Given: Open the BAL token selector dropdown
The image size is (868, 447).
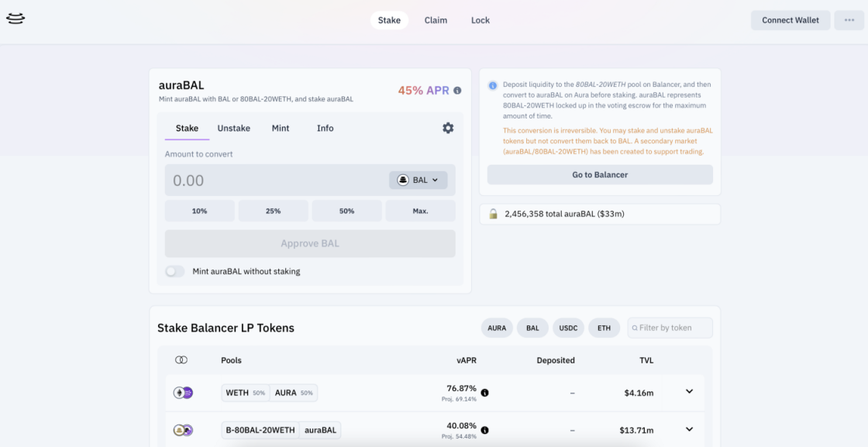Looking at the screenshot, I should (x=418, y=180).
